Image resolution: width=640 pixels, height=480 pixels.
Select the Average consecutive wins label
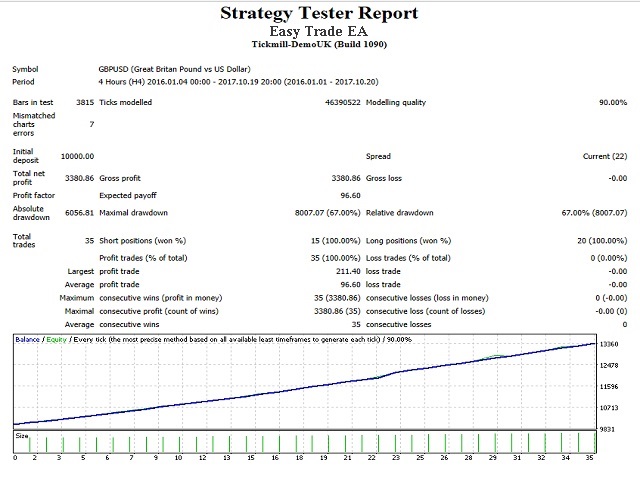tap(129, 324)
